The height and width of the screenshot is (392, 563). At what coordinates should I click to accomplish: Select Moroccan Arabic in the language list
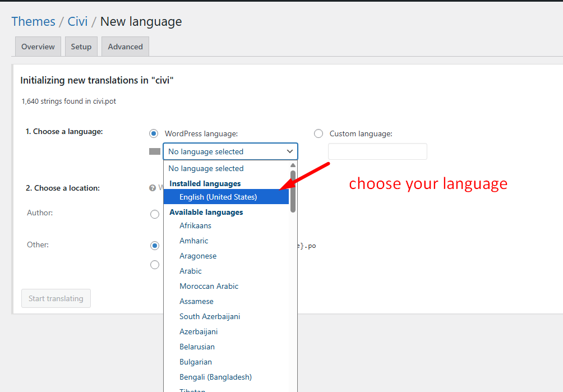[x=209, y=286]
